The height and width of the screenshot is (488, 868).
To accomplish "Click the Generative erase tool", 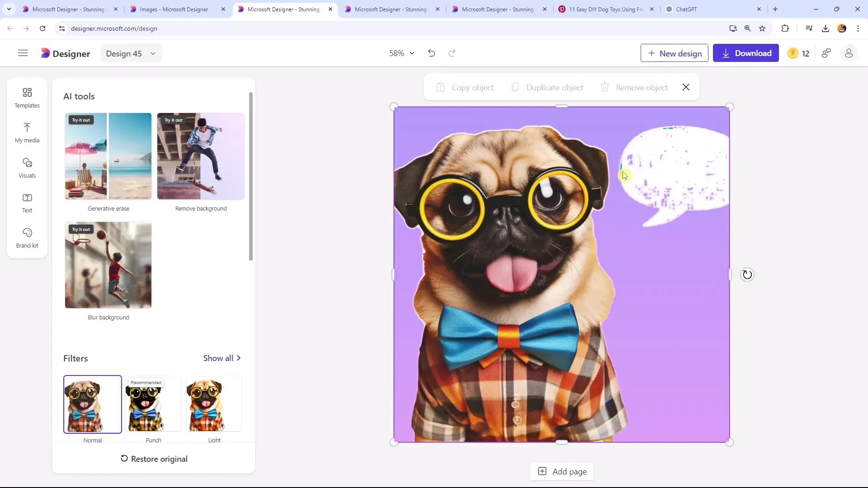I will (108, 156).
